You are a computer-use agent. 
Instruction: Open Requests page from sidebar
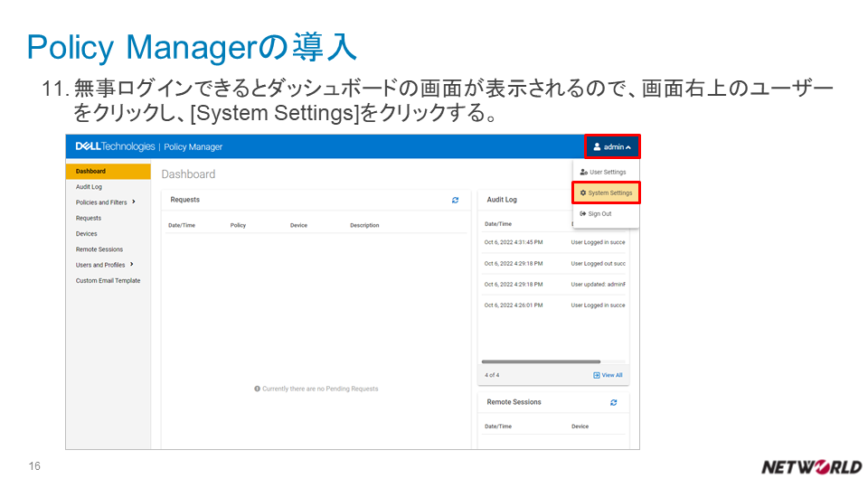click(x=89, y=218)
